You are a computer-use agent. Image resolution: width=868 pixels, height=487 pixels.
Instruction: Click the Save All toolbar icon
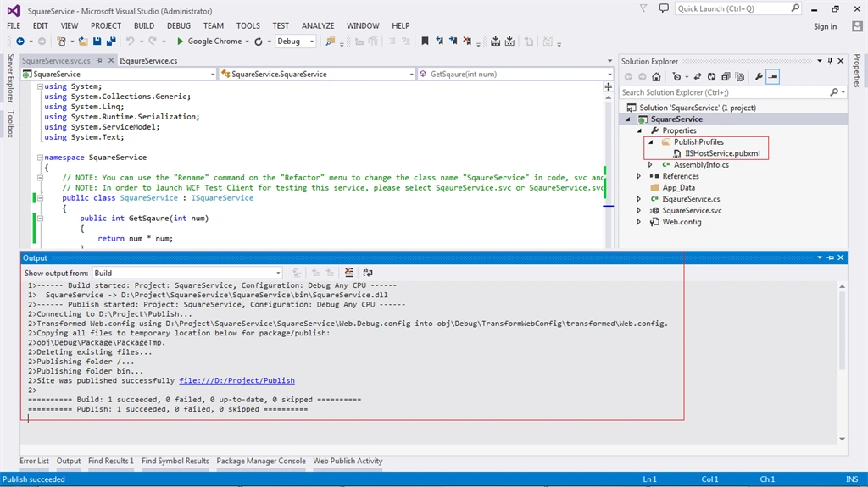point(111,42)
